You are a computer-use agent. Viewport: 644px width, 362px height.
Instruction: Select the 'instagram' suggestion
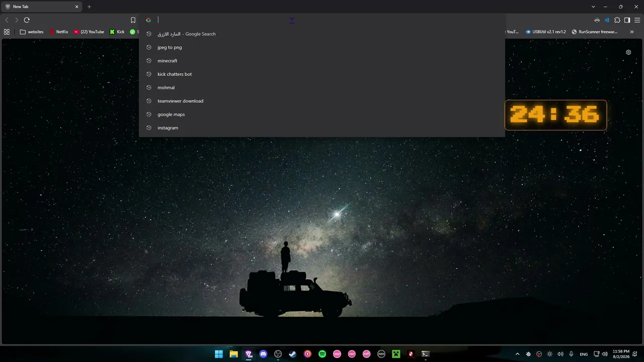[x=322, y=128]
